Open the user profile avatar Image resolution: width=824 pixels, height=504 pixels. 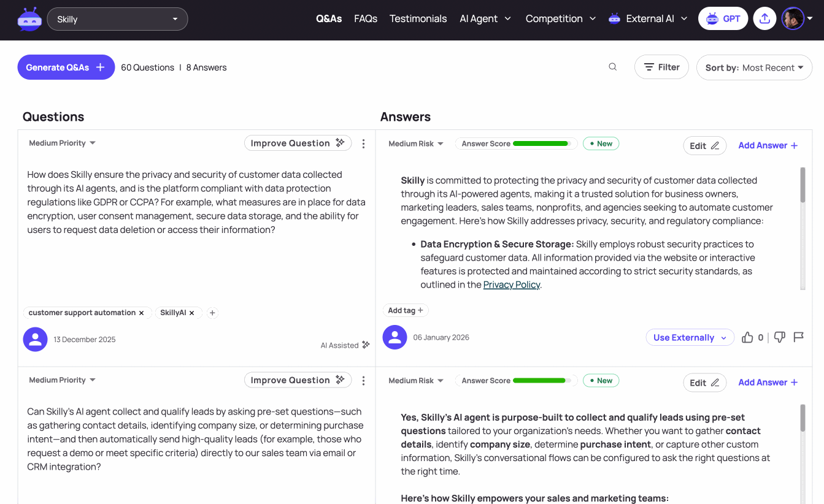click(x=793, y=18)
